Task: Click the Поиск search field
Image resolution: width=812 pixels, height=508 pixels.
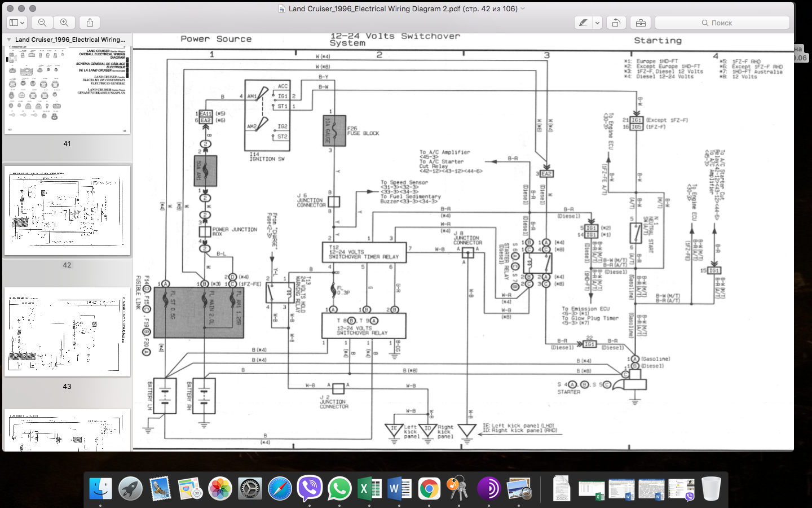Action: click(x=722, y=23)
